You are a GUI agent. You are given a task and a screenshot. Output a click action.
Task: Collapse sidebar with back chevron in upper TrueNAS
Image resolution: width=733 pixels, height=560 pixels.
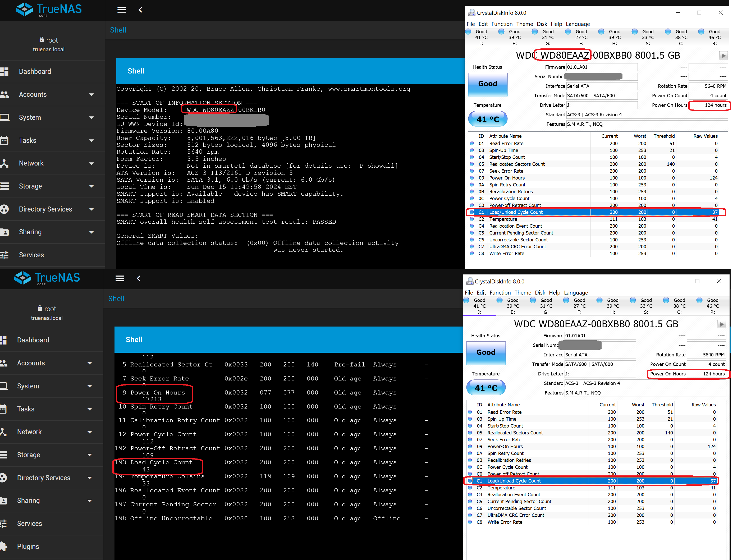pos(140,10)
